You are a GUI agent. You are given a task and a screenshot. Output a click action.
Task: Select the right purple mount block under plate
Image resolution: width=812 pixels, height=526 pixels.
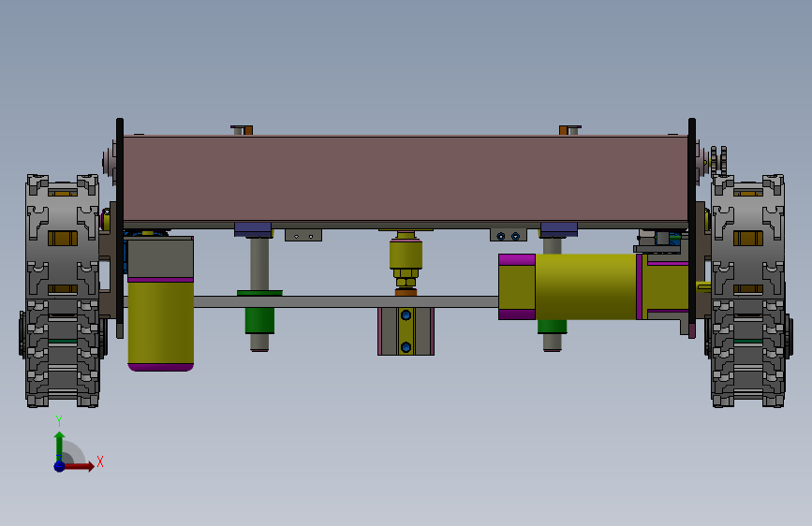559,229
